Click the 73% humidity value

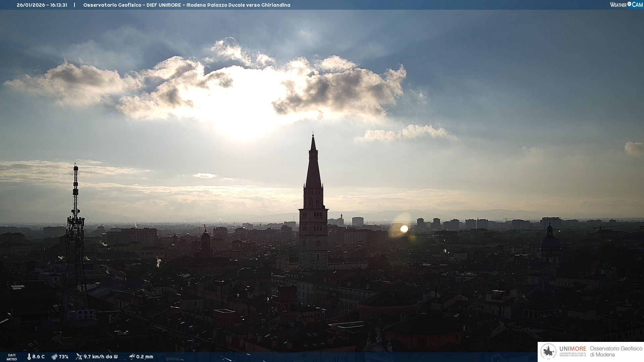point(63,357)
